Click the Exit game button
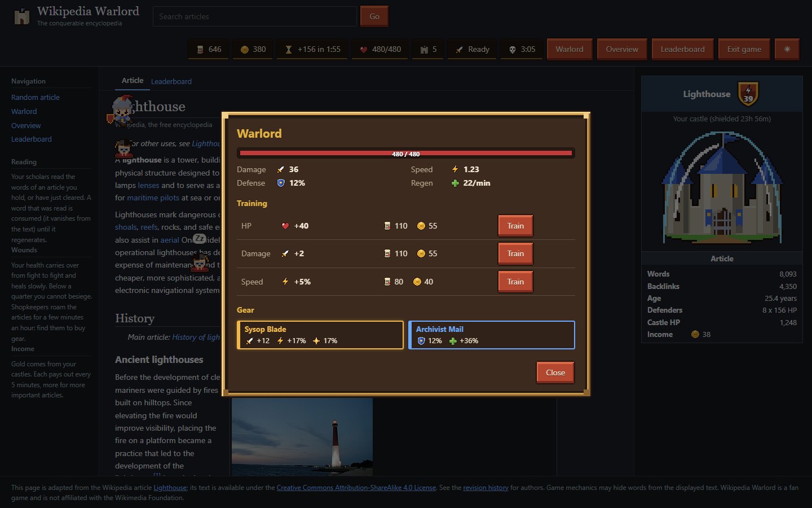Viewport: 812px width, 508px height. [744, 49]
